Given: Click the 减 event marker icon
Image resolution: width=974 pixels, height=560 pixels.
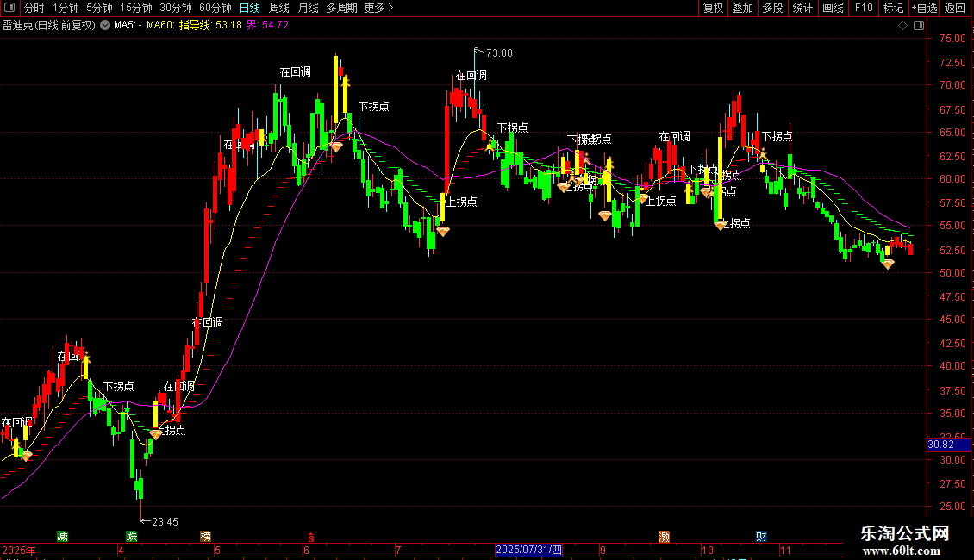Looking at the screenshot, I should [x=62, y=537].
